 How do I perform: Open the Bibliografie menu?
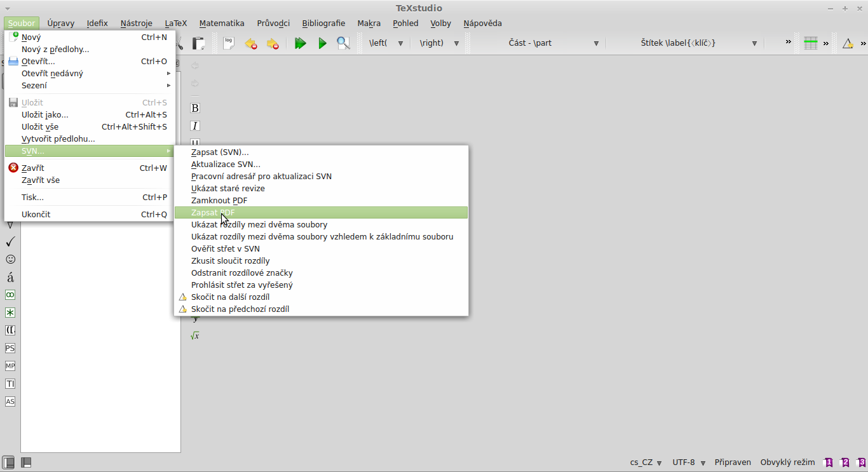click(x=323, y=24)
